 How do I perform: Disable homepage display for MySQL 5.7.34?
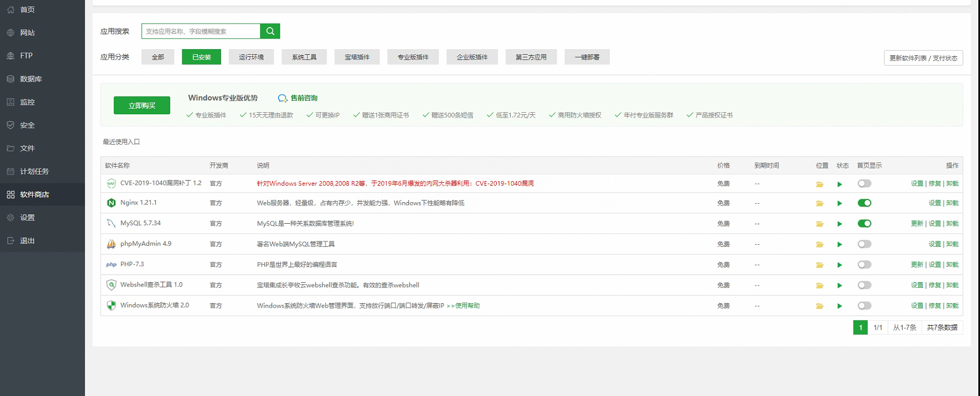(x=864, y=223)
